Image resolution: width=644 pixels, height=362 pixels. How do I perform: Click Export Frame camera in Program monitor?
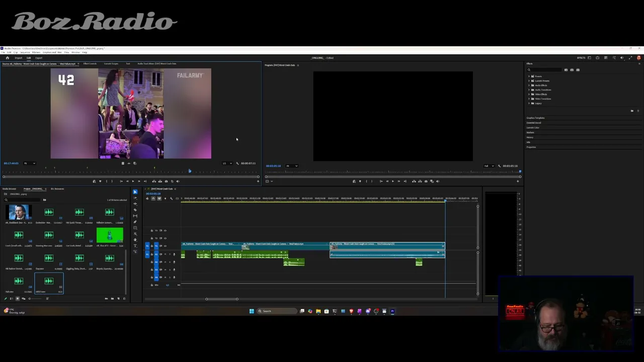426,181
